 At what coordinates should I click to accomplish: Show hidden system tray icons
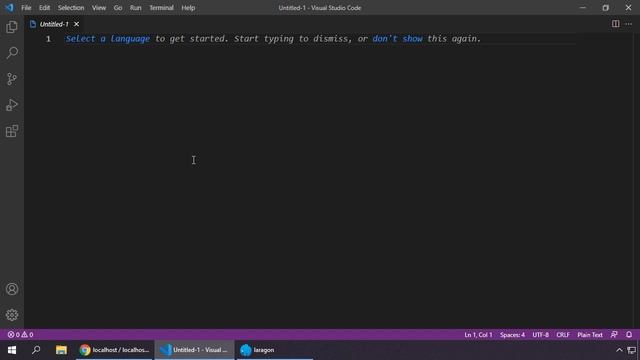(619, 350)
